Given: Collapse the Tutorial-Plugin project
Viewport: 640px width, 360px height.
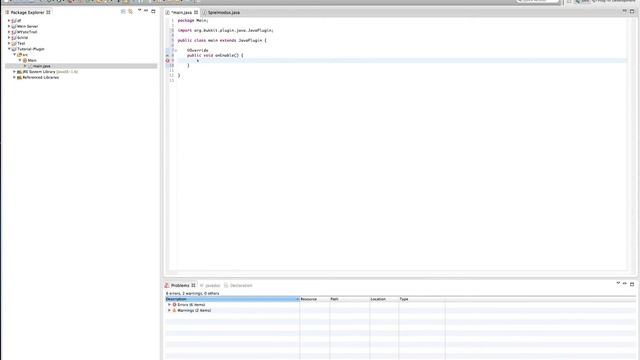Looking at the screenshot, I should point(9,49).
